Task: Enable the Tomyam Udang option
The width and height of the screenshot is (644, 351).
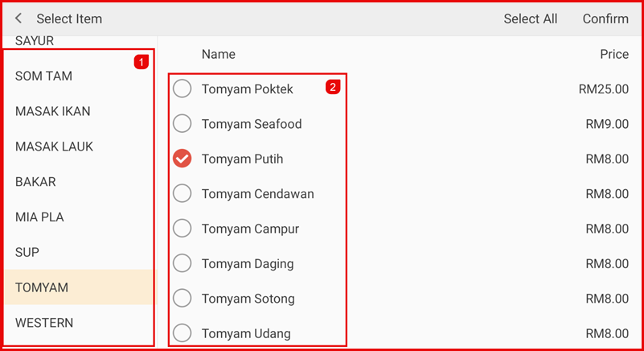Action: tap(183, 333)
